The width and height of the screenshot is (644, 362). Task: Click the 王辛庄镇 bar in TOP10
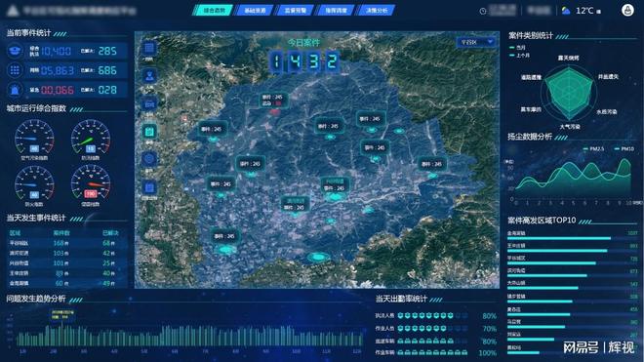(x=557, y=251)
